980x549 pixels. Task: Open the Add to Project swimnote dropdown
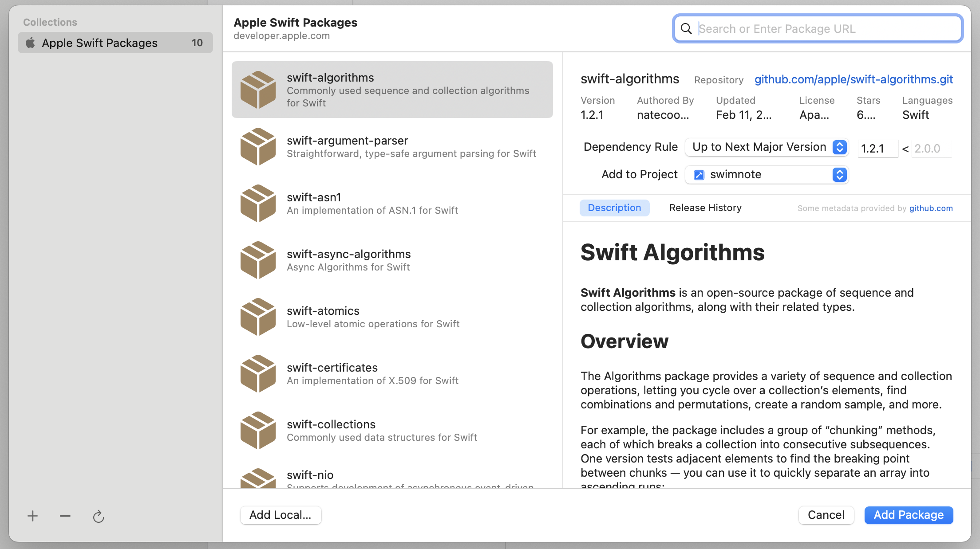coord(767,175)
